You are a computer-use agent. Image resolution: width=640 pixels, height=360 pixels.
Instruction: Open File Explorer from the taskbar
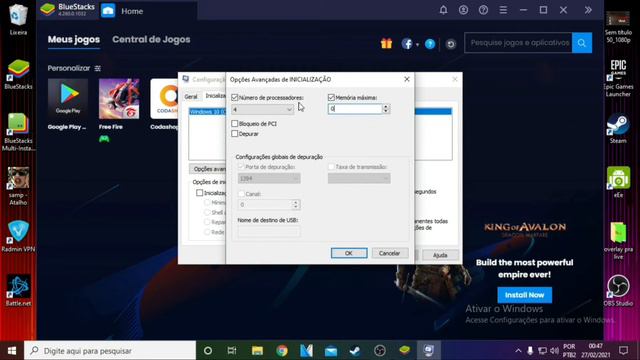[257, 351]
